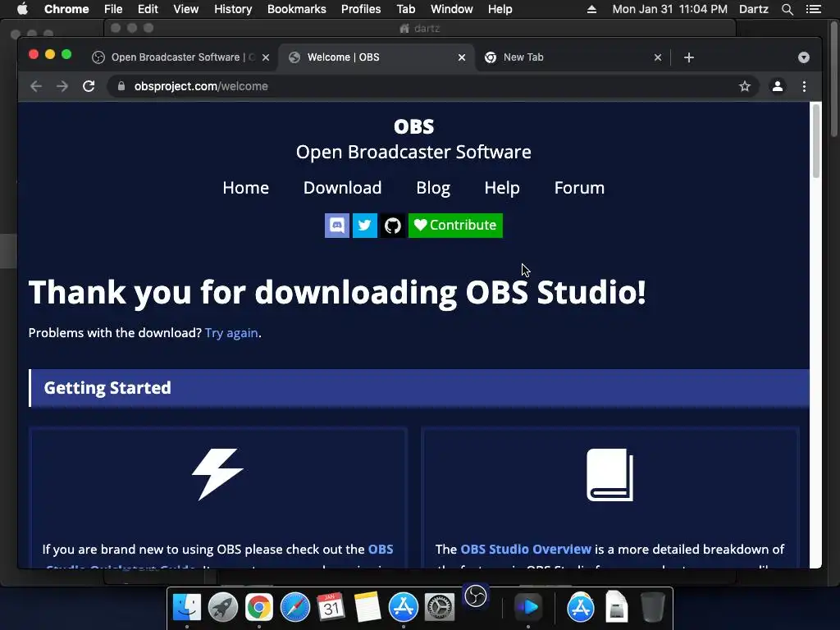The height and width of the screenshot is (630, 840).
Task: Click the Getting Started heading
Action: coord(107,388)
